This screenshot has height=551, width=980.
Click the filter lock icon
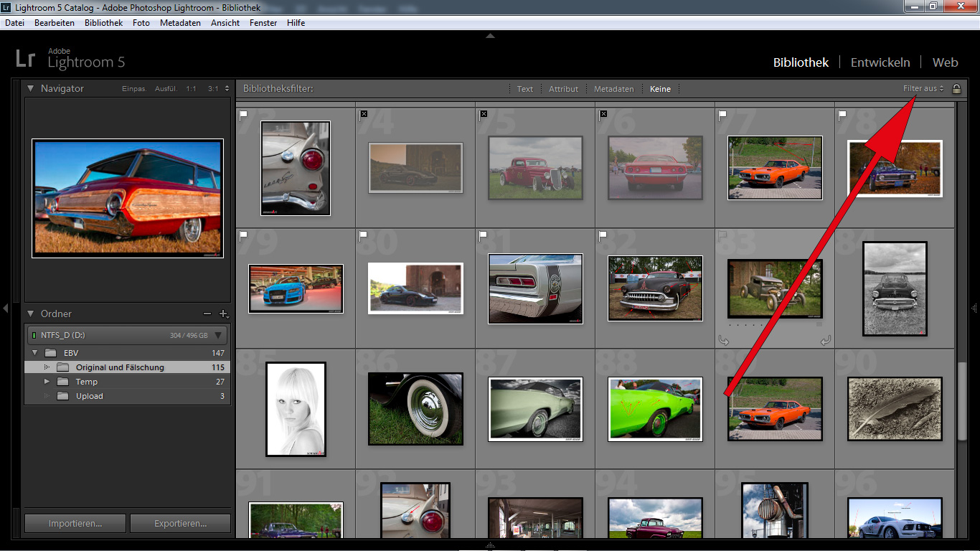point(956,89)
